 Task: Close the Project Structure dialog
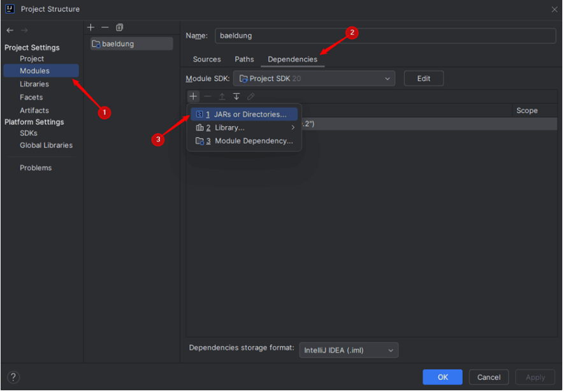tap(554, 10)
